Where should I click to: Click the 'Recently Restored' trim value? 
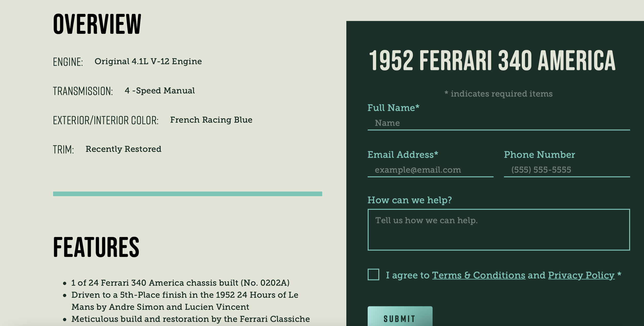[x=123, y=149]
